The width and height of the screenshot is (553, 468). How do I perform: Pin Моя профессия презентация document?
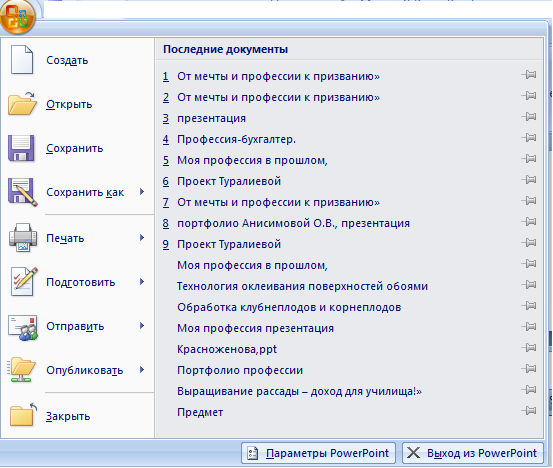pos(529,327)
